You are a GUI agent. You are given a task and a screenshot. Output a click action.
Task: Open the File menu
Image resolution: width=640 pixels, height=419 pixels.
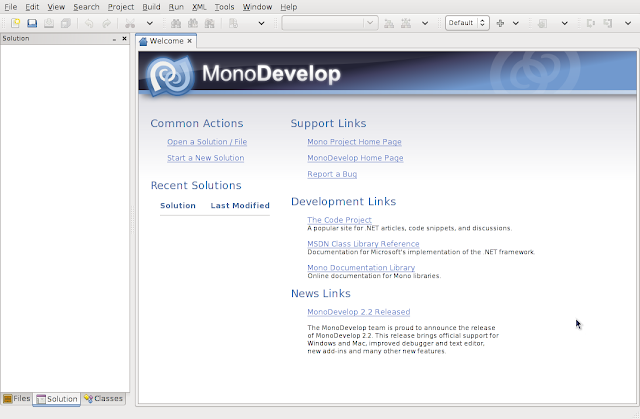coord(11,7)
